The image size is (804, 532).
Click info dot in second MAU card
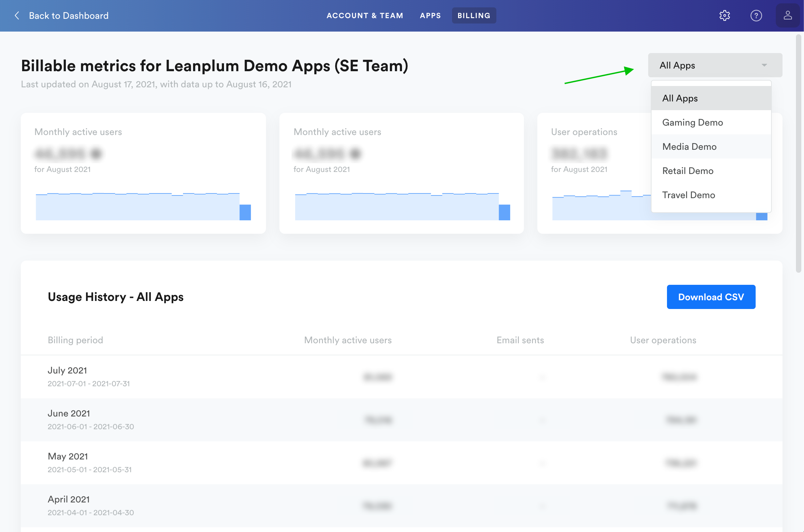click(x=355, y=154)
